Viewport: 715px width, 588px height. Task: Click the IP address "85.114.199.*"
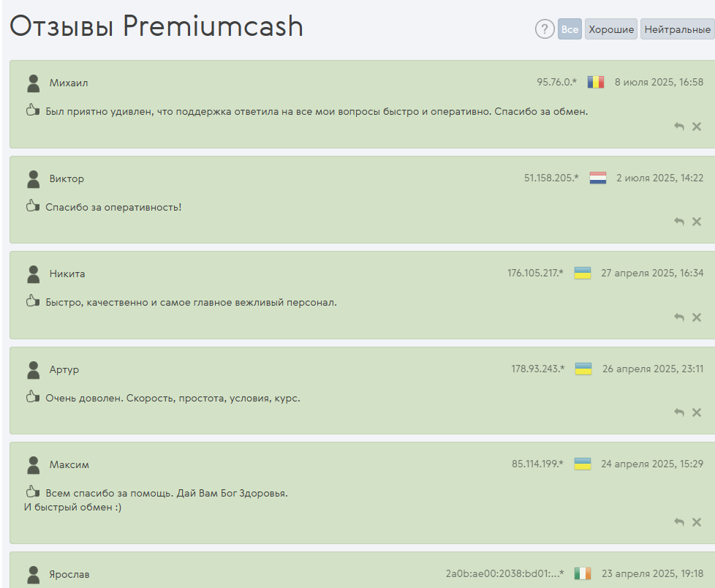point(537,464)
